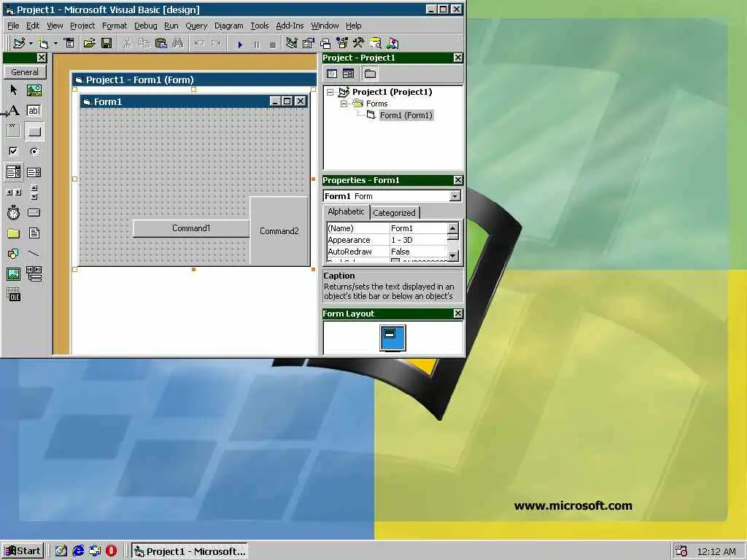Open Properties Window from the toolbar

pos(309,43)
